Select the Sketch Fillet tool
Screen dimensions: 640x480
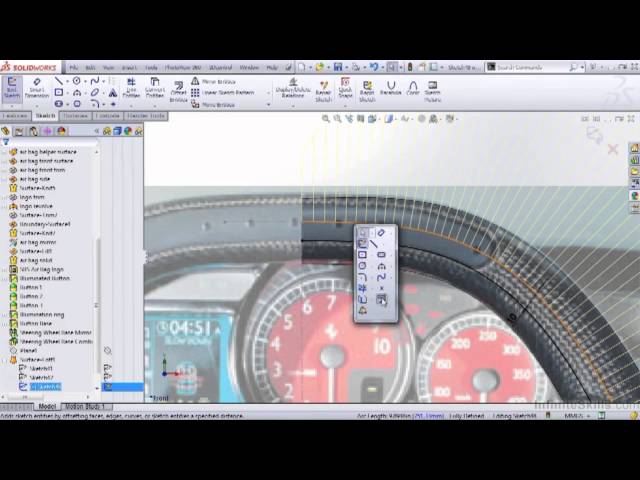95,104
